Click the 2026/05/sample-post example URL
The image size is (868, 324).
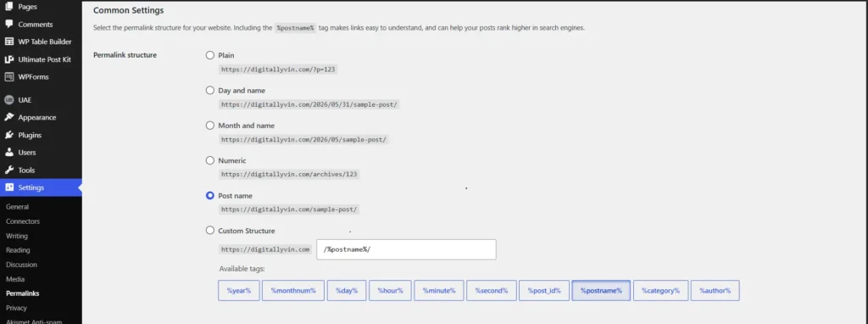point(304,140)
